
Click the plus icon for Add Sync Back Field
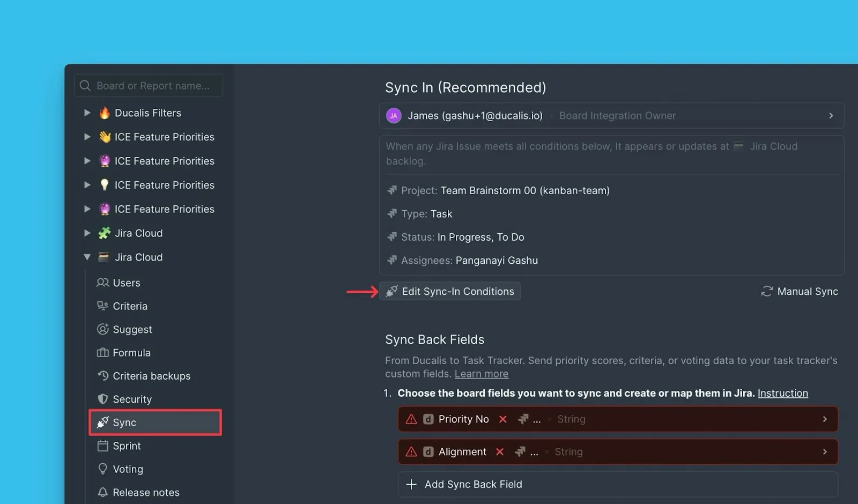[411, 484]
